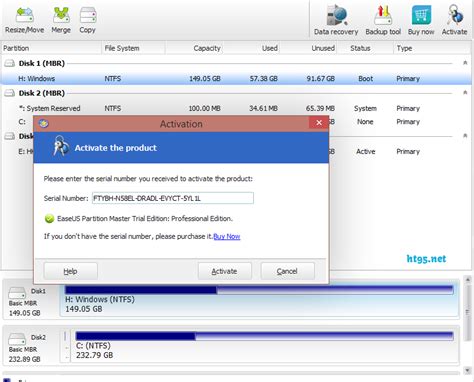Click the Help button in the dialog
This screenshot has width=474, height=382.
(70, 271)
